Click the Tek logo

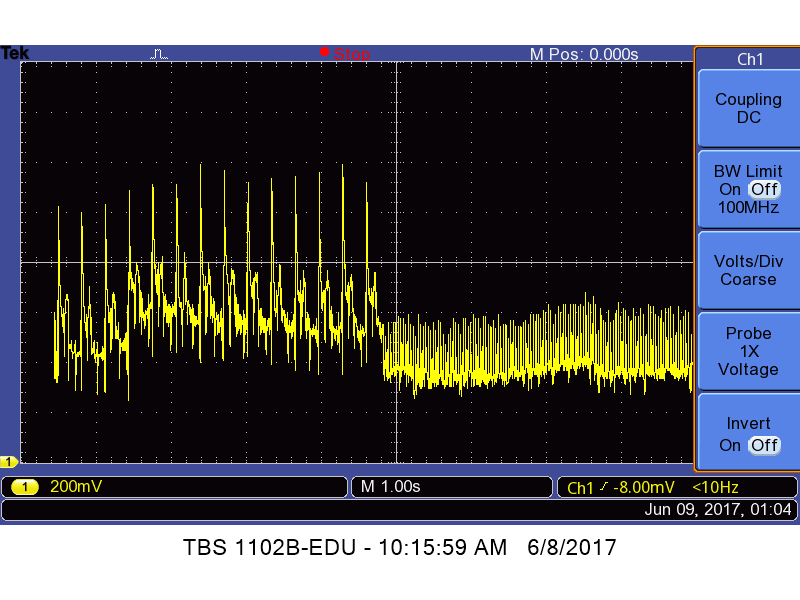pyautogui.click(x=15, y=53)
